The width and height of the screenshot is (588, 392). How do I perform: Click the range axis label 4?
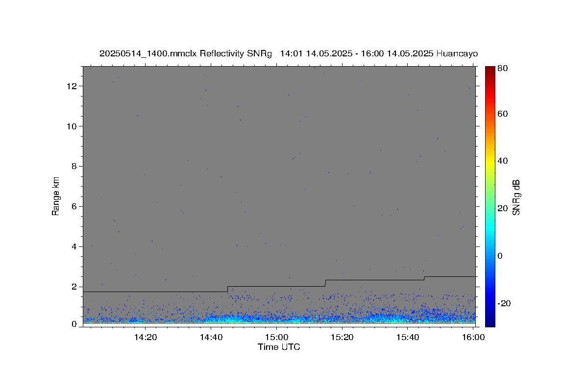75,247
